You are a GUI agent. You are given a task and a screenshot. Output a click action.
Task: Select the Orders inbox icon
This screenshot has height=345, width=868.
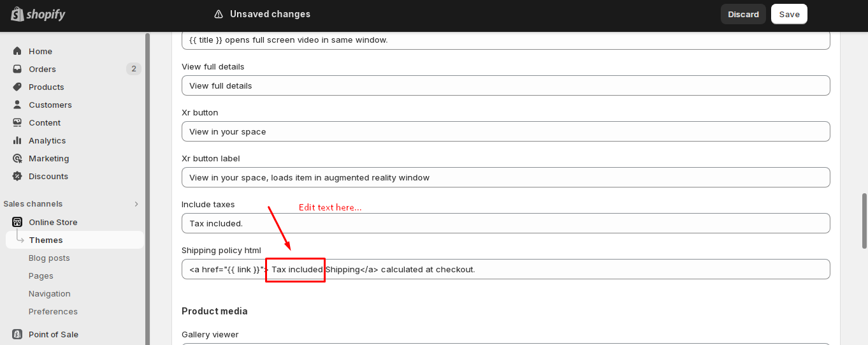click(17, 69)
